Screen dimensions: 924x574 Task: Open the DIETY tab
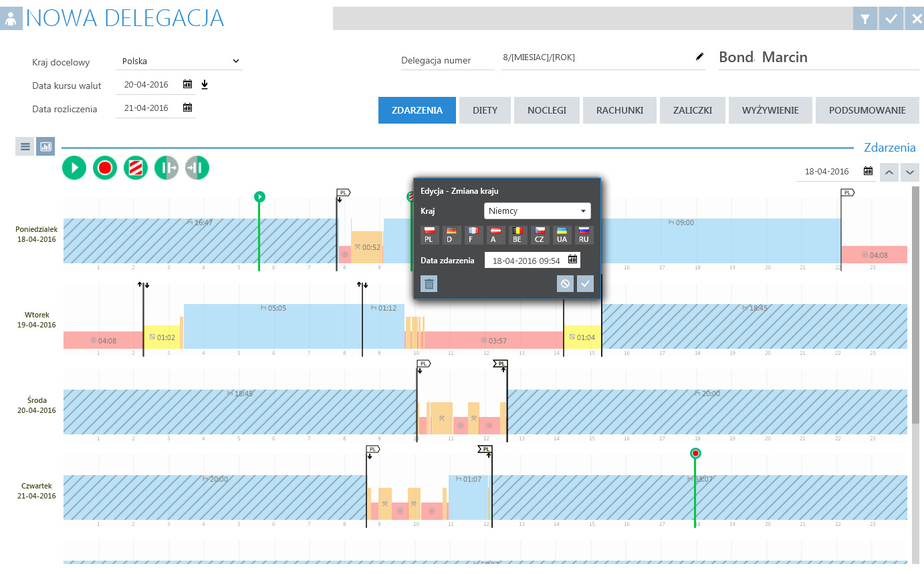click(485, 110)
